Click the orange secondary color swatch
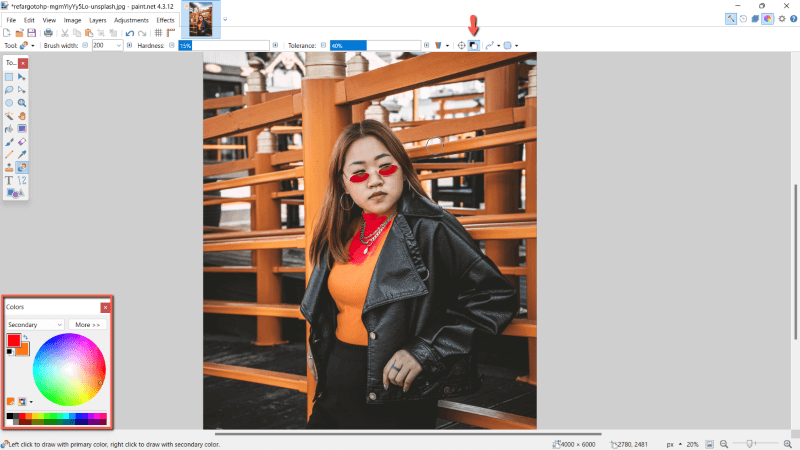The height and width of the screenshot is (450, 800). click(24, 351)
